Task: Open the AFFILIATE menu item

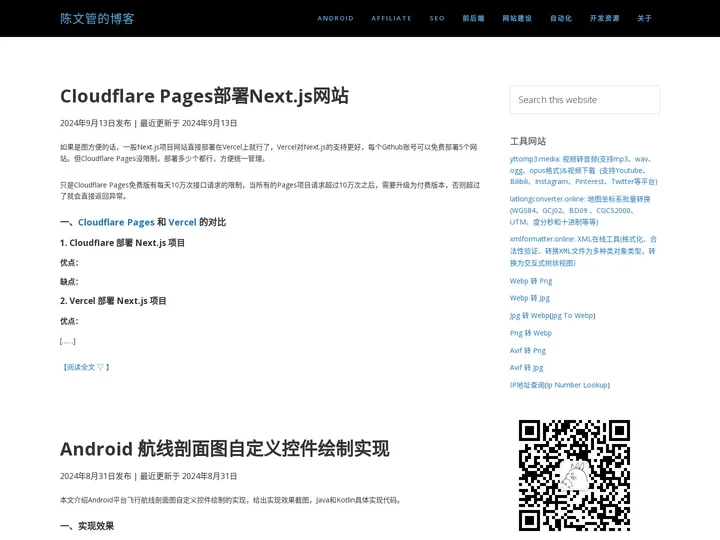Action: 391,18
